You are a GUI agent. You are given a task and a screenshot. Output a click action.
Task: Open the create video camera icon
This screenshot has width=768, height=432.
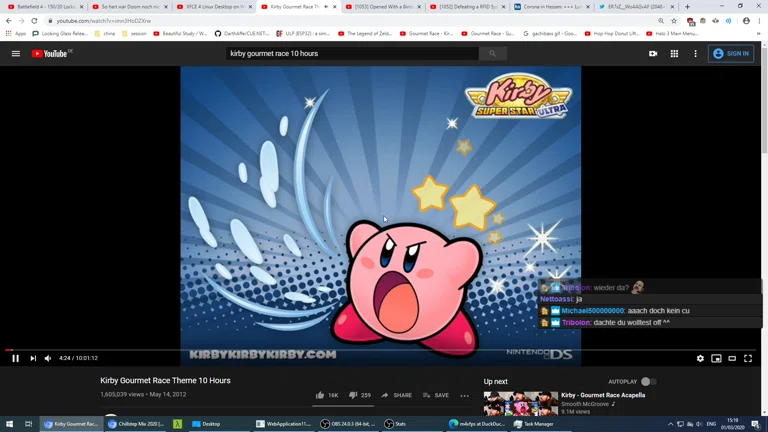pos(653,53)
